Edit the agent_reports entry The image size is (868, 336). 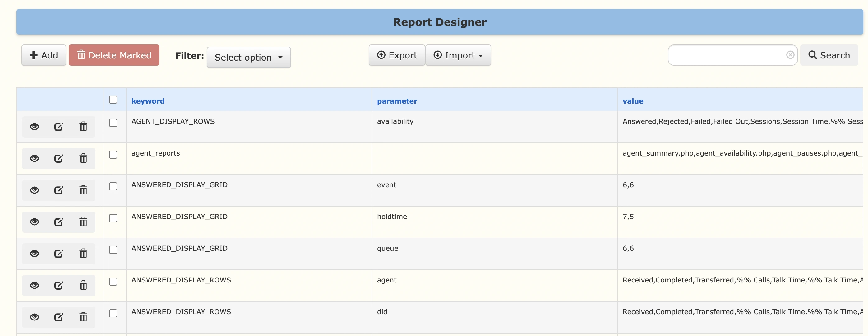click(x=59, y=158)
